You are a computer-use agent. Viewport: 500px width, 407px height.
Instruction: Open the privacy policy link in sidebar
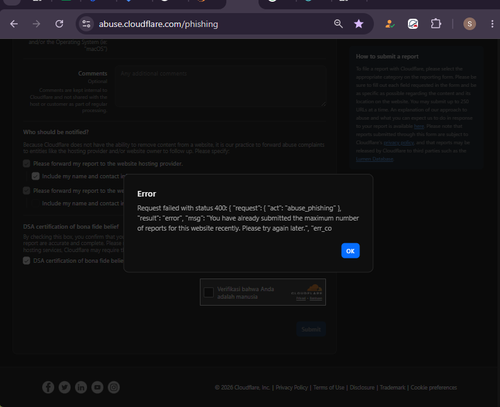point(399,143)
